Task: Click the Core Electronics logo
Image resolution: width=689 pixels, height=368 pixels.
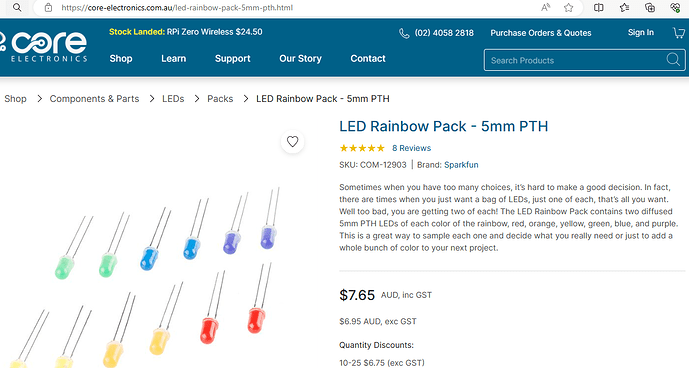Action: tap(44, 46)
